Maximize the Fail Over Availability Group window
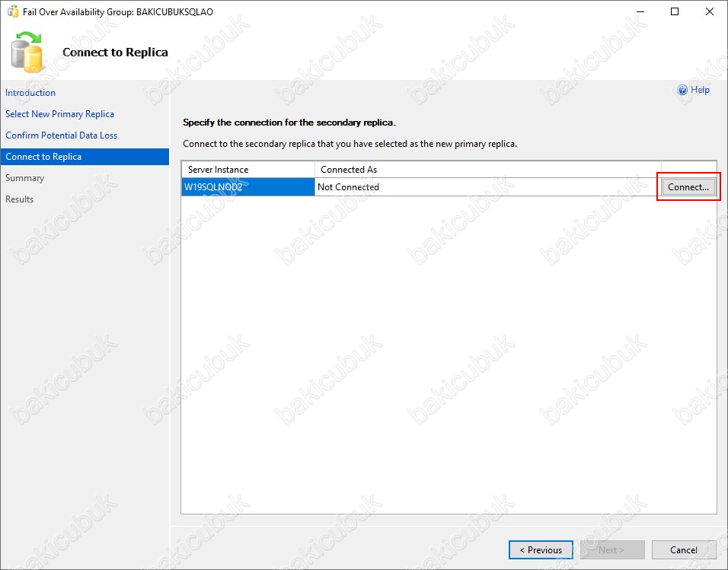 [x=675, y=11]
